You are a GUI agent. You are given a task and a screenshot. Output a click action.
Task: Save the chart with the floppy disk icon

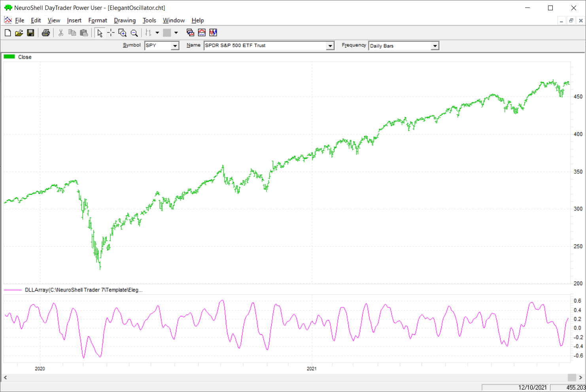[x=30, y=33]
